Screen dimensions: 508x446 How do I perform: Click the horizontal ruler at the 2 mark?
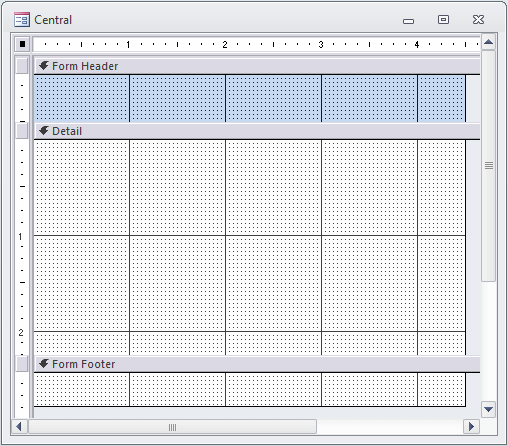pyautogui.click(x=225, y=44)
